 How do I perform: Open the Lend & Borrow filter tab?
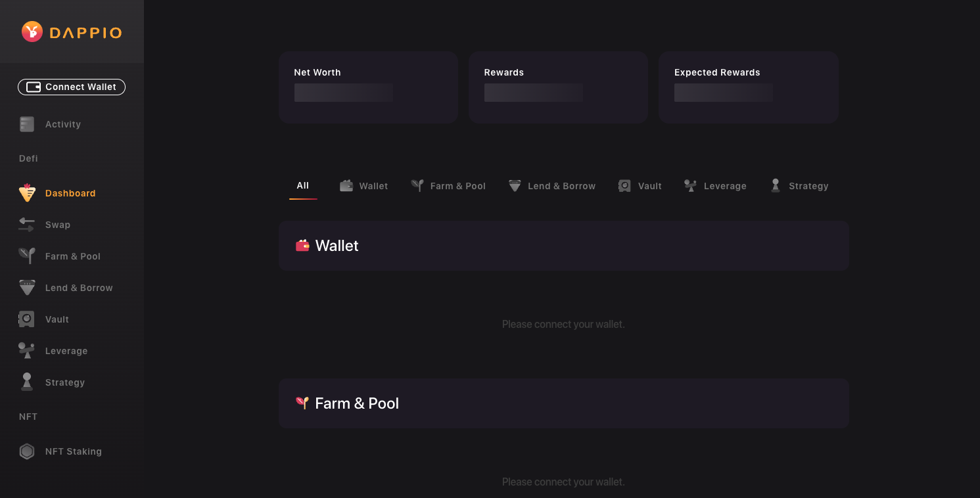pyautogui.click(x=552, y=186)
